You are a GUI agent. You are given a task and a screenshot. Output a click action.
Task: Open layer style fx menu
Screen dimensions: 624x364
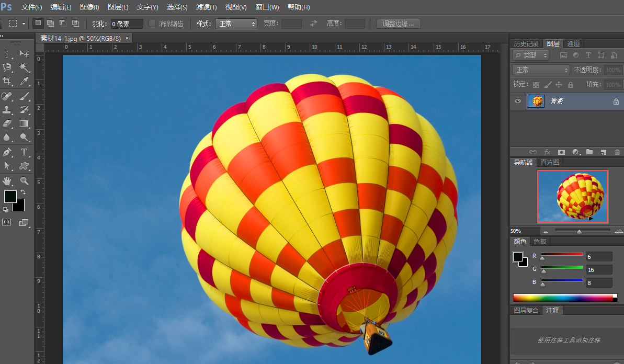[x=547, y=152]
